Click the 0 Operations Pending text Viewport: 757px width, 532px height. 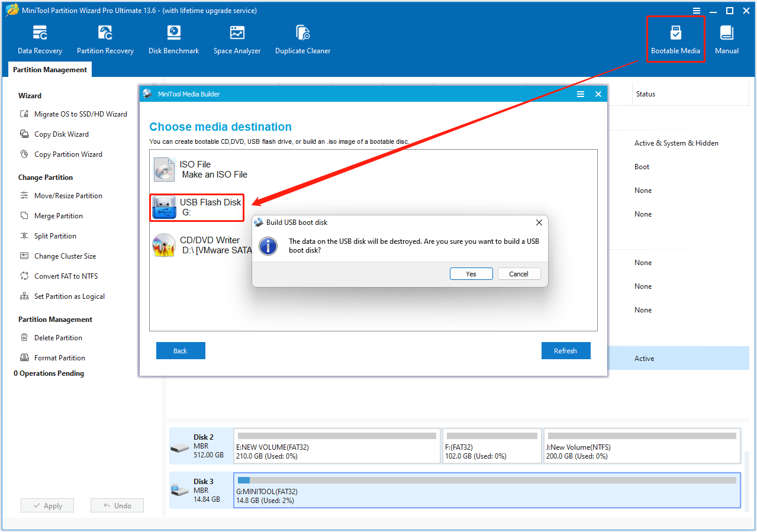[49, 373]
